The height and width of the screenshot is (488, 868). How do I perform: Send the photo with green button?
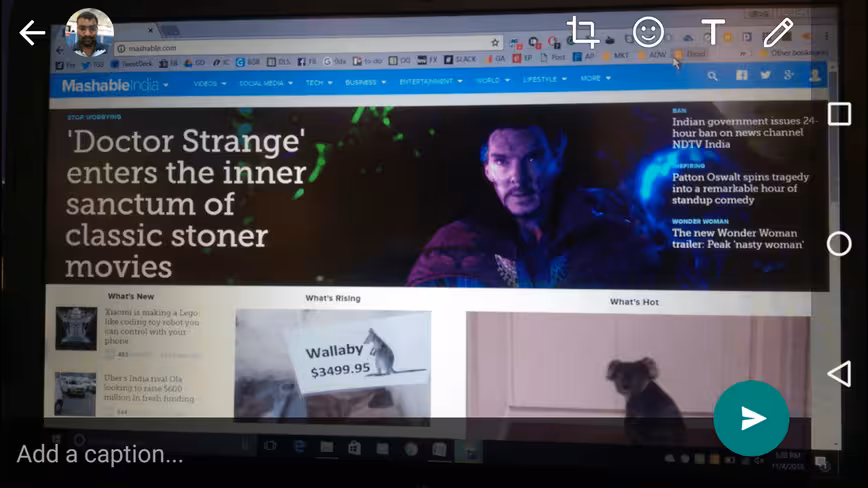tap(751, 418)
